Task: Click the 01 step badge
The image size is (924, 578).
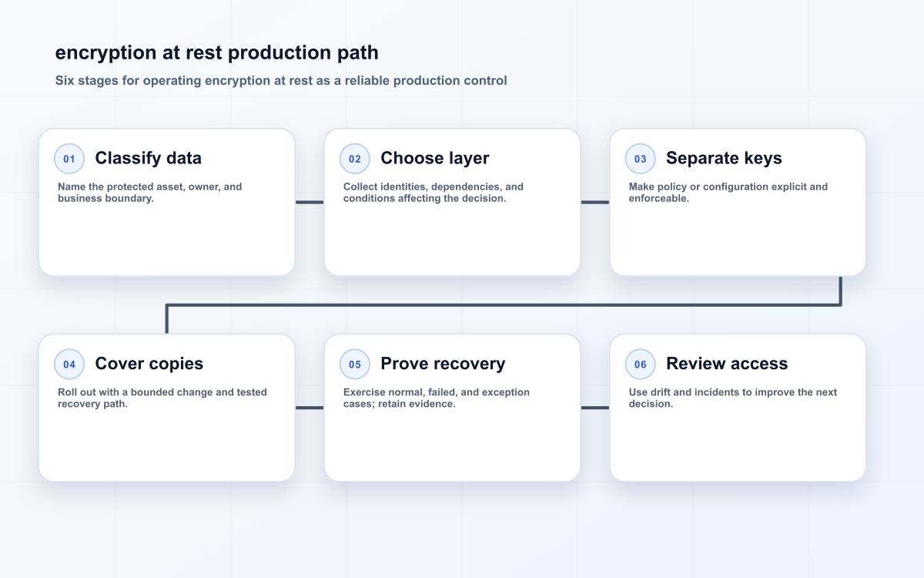Action: point(69,159)
